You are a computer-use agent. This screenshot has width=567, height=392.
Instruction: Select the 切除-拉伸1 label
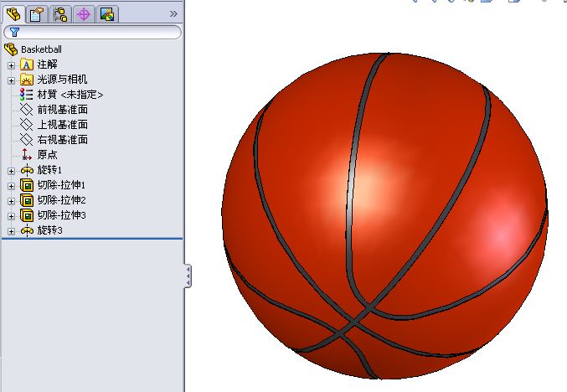point(61,185)
